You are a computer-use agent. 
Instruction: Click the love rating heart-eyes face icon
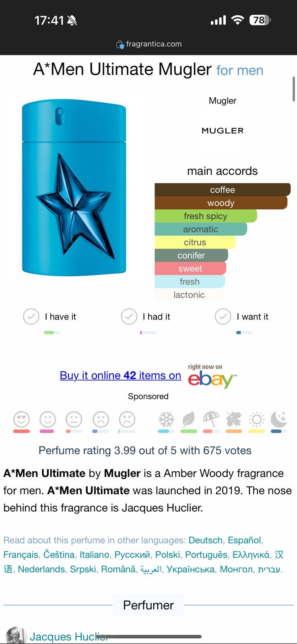(x=21, y=419)
